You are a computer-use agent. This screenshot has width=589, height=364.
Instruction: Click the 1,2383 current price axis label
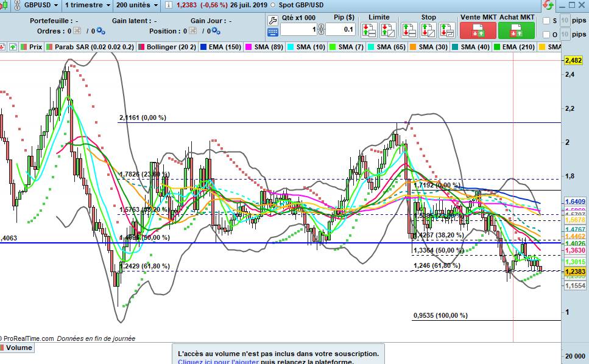[575, 271]
